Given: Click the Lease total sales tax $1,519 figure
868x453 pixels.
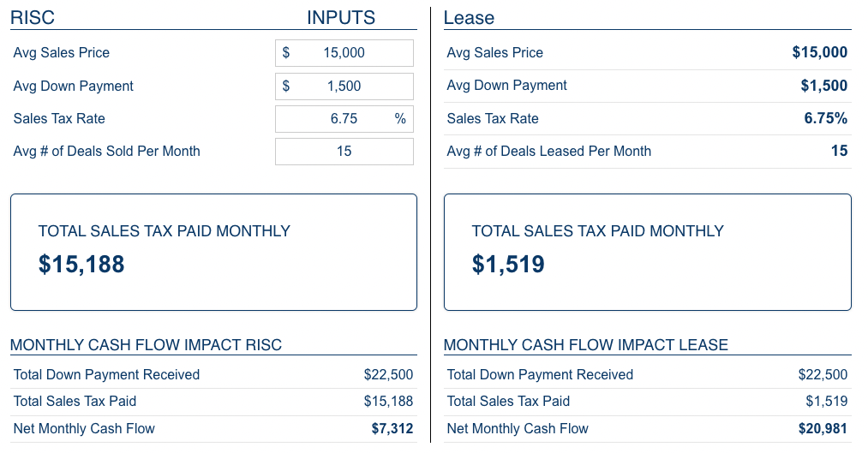Looking at the screenshot, I should (508, 265).
